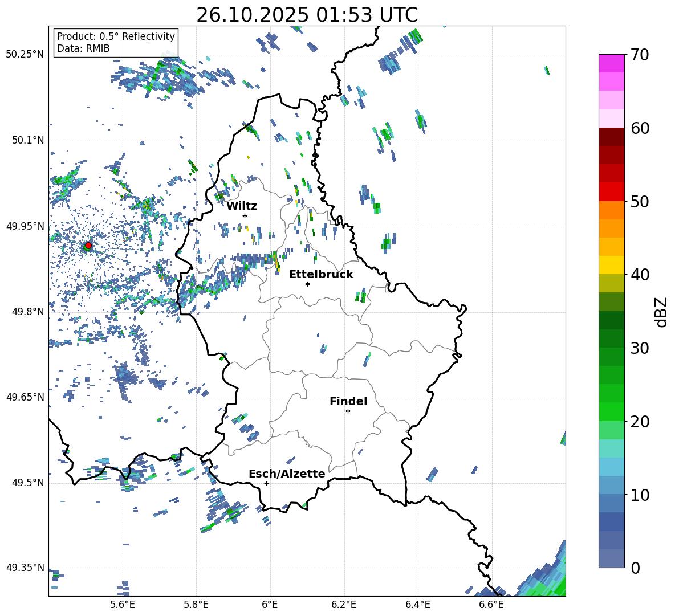Click the 49.35°N latitude label
This screenshot has width=675, height=616.
[25, 568]
